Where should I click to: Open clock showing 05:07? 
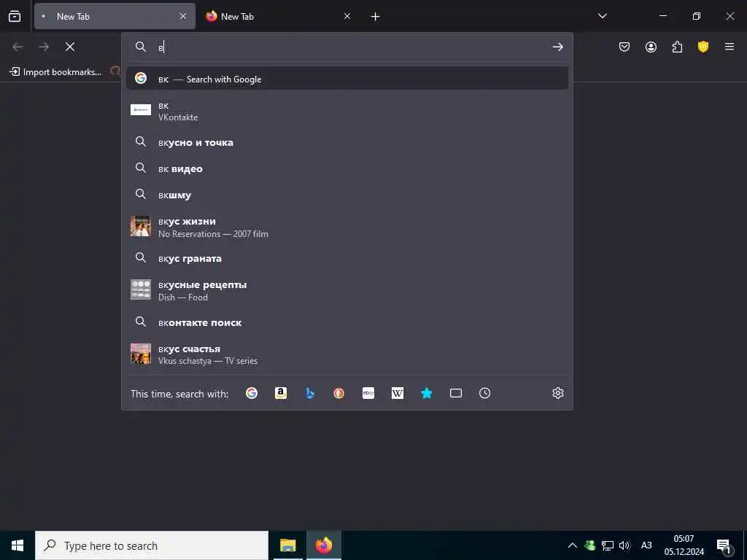point(684,545)
